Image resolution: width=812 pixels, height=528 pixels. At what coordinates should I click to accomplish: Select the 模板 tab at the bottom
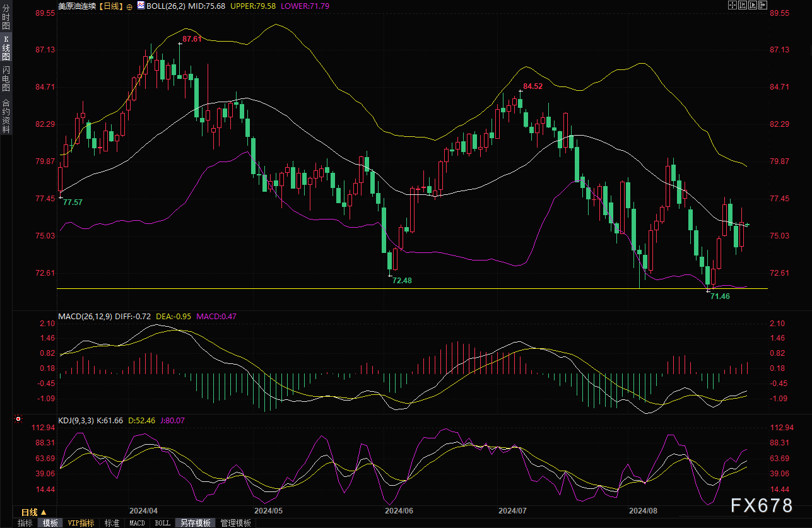pos(50,523)
